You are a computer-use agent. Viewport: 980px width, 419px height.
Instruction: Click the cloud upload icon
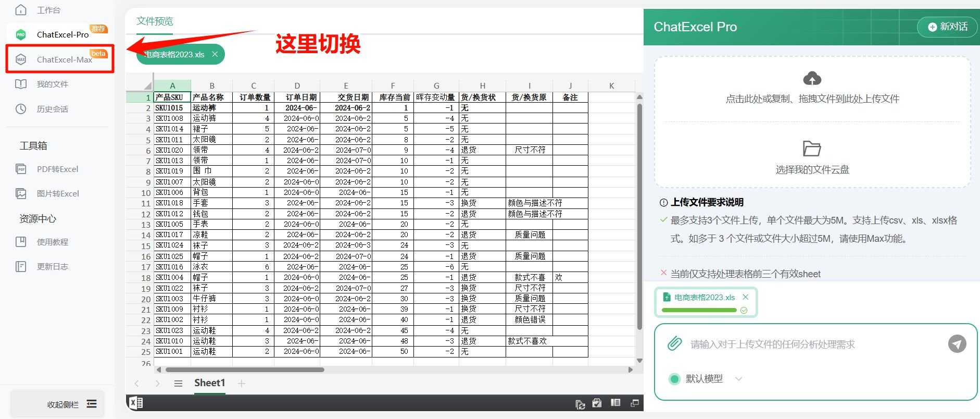(x=812, y=79)
